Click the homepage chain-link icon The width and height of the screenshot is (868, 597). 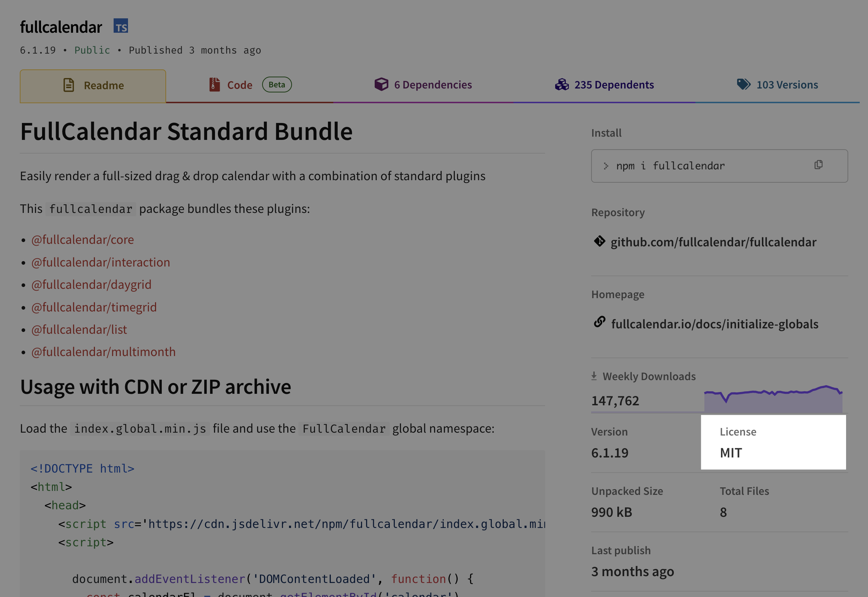599,322
